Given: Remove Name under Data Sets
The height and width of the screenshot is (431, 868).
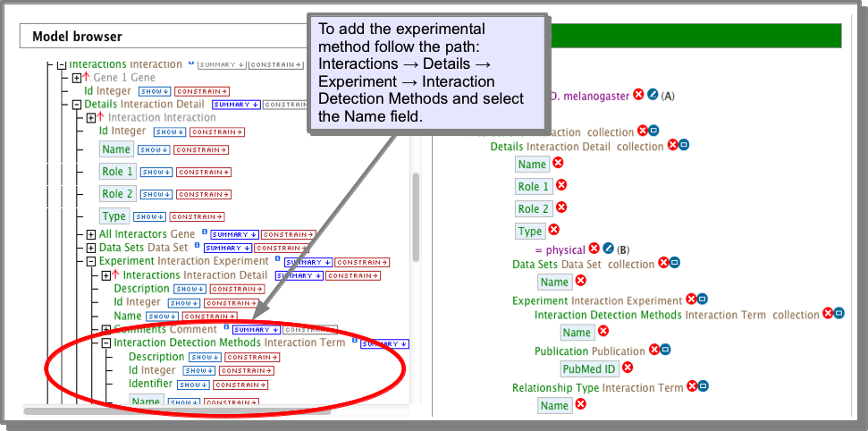Looking at the screenshot, I should [580, 280].
